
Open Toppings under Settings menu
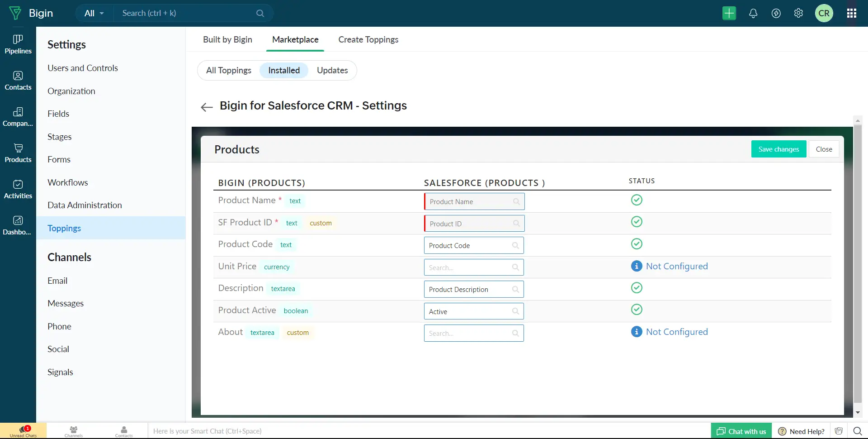click(64, 228)
